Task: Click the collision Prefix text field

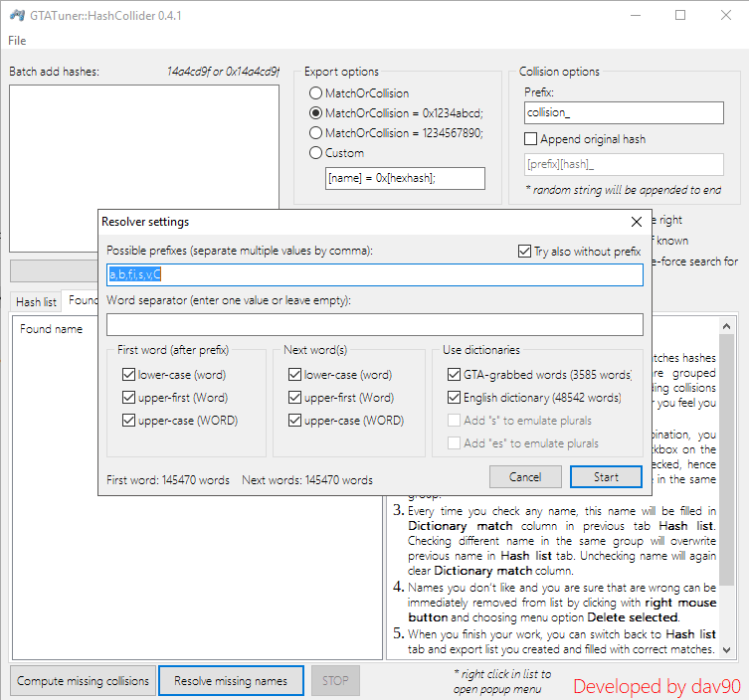Action: (623, 113)
